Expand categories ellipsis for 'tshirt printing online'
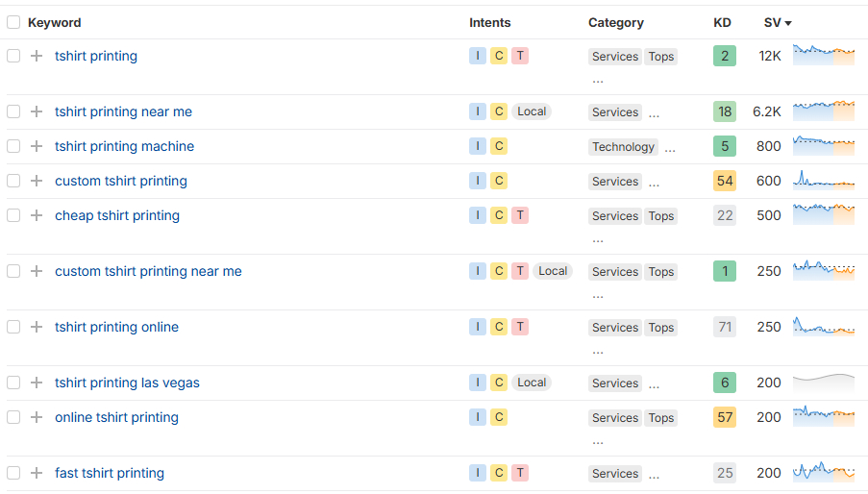 click(x=598, y=353)
